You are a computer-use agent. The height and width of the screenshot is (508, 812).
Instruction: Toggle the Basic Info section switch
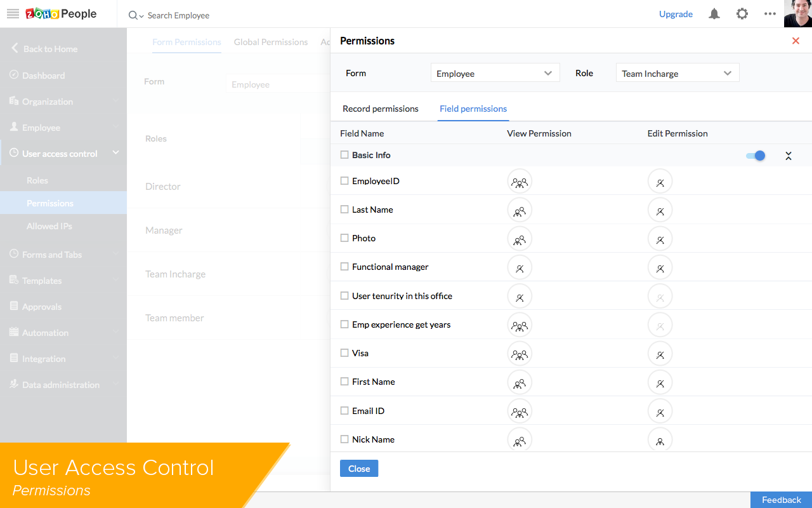click(x=756, y=156)
